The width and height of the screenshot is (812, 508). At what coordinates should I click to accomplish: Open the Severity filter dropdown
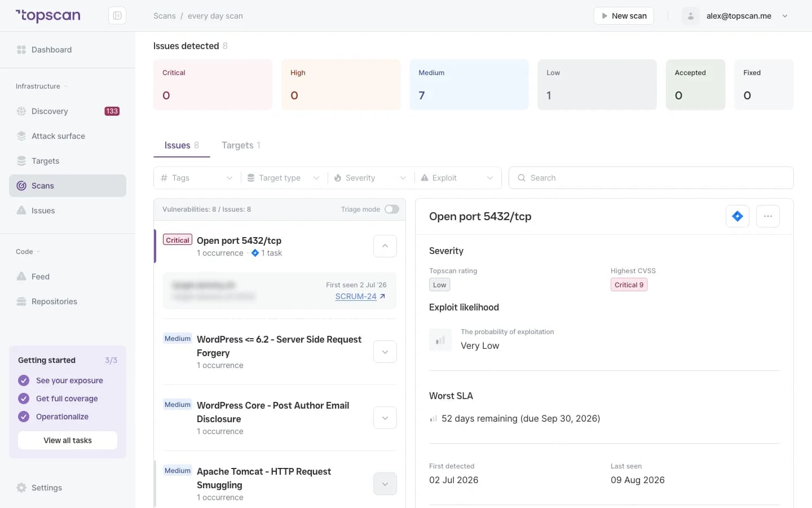pyautogui.click(x=370, y=178)
